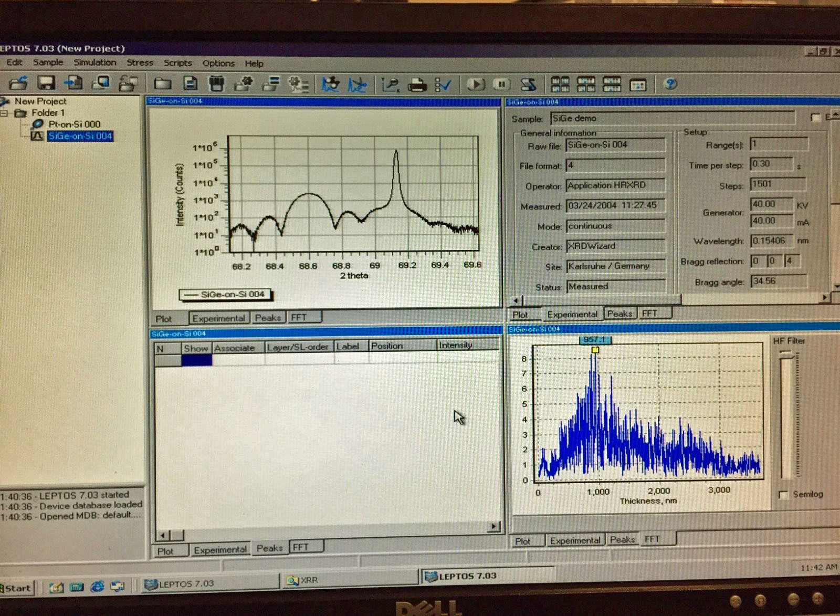Select New Project in the tree
840x616 pixels.
[40, 101]
